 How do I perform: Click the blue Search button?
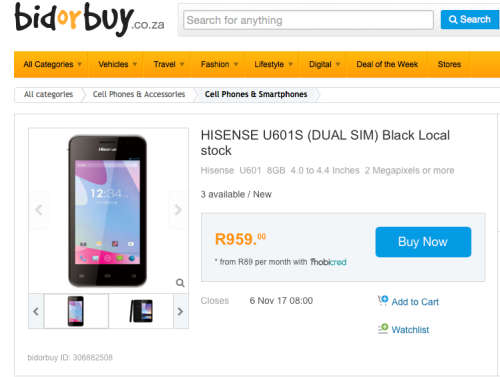(470, 20)
